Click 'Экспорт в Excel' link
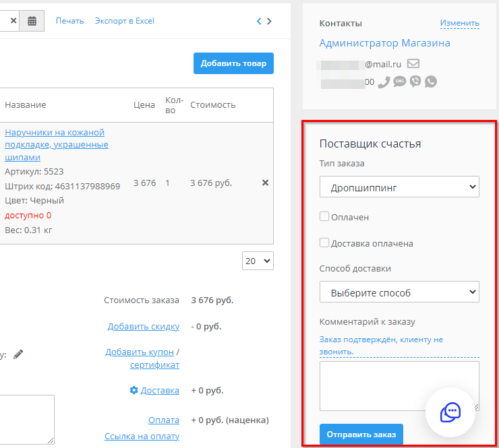 pos(125,21)
